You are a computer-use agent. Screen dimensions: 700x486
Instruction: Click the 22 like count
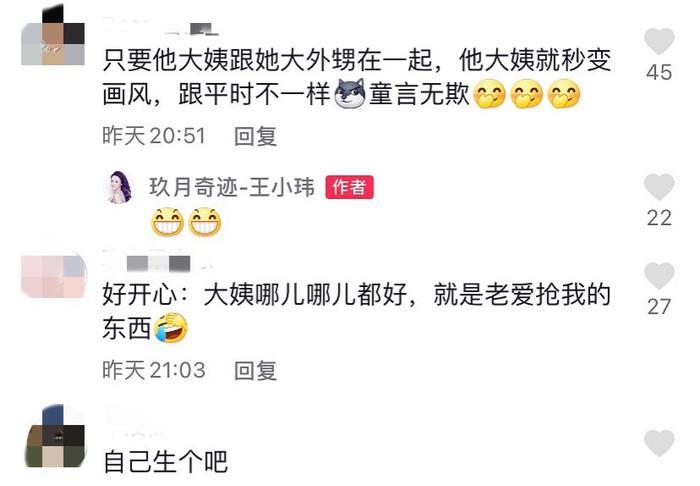click(659, 218)
